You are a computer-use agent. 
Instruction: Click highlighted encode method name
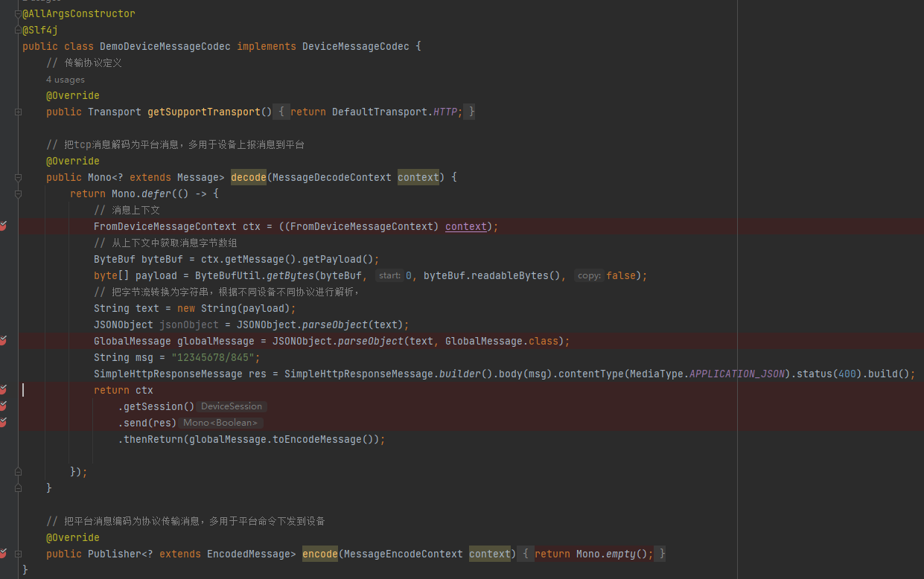[x=320, y=554]
